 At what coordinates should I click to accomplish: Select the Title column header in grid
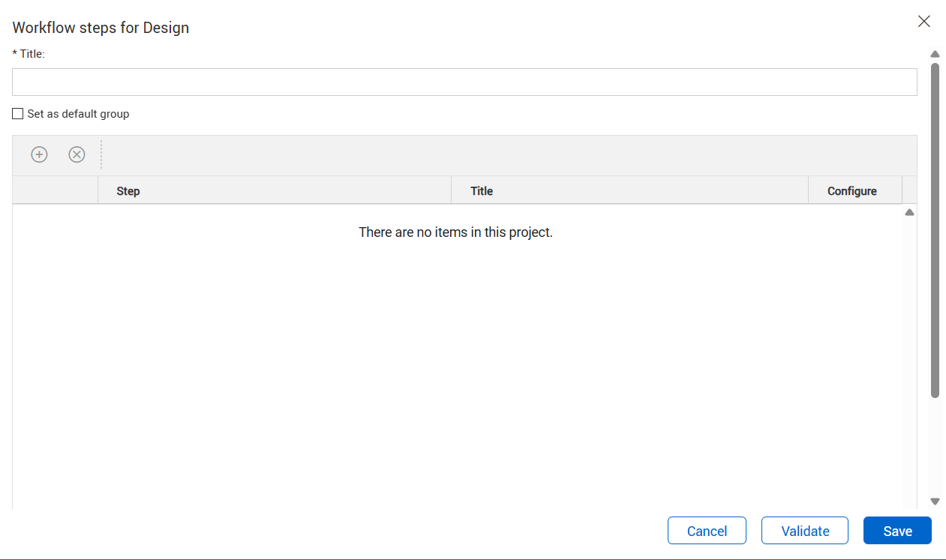pos(482,191)
